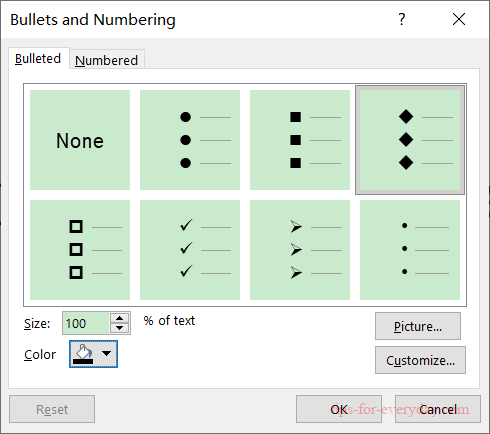Select the diamond bullet style
The width and height of the screenshot is (490, 434).
point(410,140)
